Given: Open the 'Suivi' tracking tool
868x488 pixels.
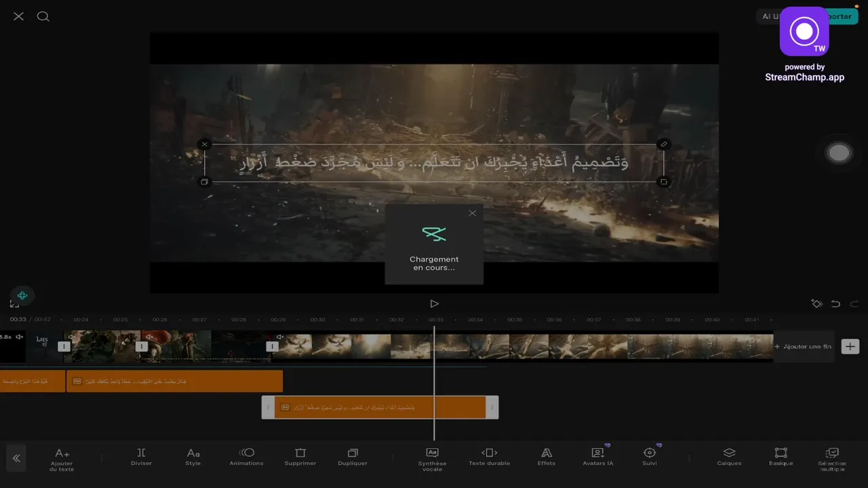Looking at the screenshot, I should [650, 457].
